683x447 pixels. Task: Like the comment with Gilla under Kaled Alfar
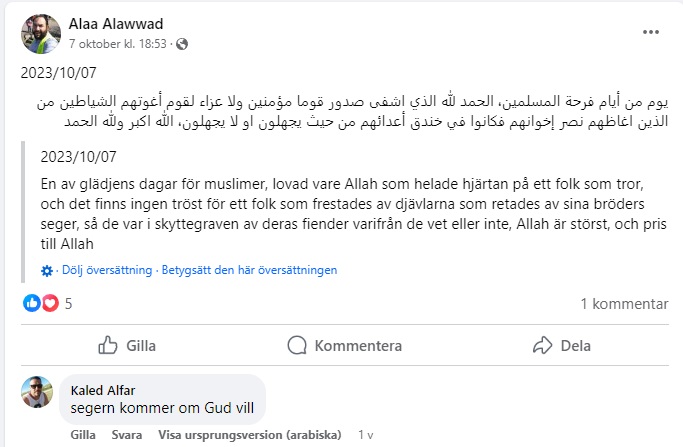(84, 435)
